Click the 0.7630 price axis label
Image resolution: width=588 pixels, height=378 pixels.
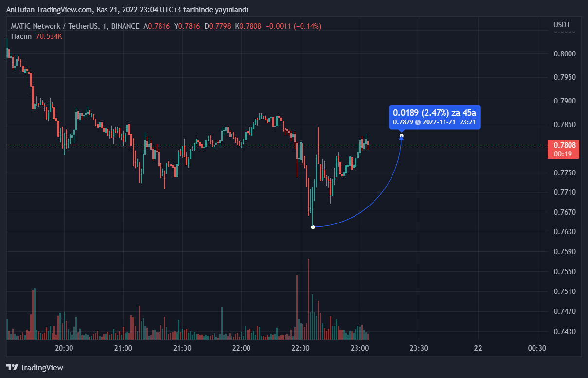[565, 232]
